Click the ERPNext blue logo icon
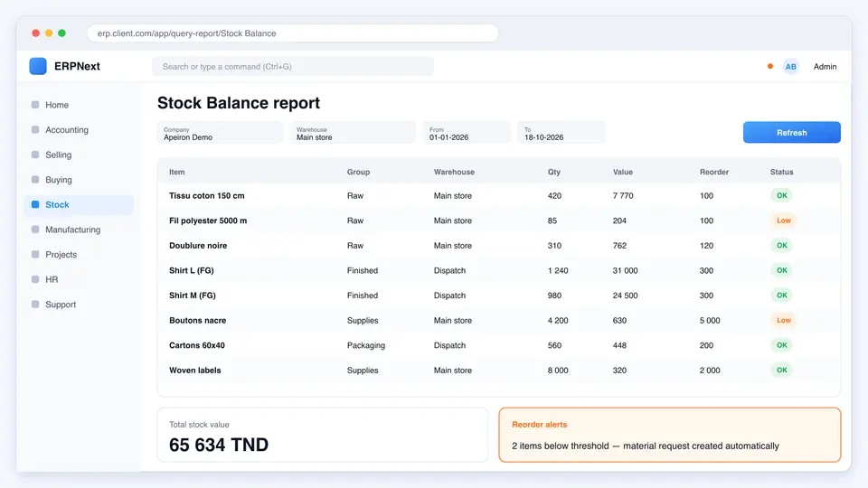 (38, 66)
